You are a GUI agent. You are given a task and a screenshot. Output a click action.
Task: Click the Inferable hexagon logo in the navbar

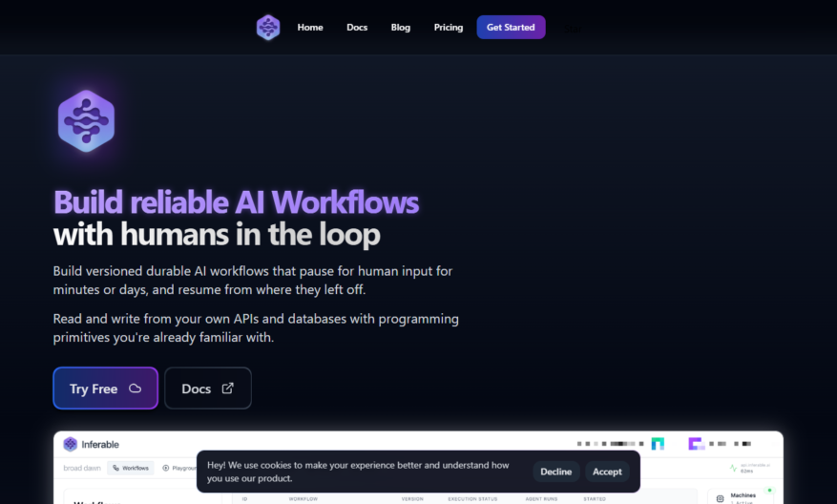pos(268,28)
